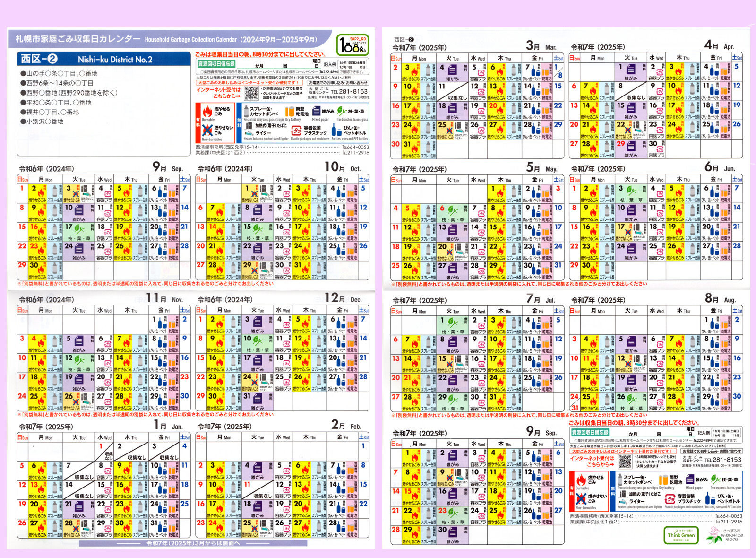Click the subtitle 'Household Garbage Collection Calendar'
Image resolution: width=756 pixels, height=558 pixels.
191,40
